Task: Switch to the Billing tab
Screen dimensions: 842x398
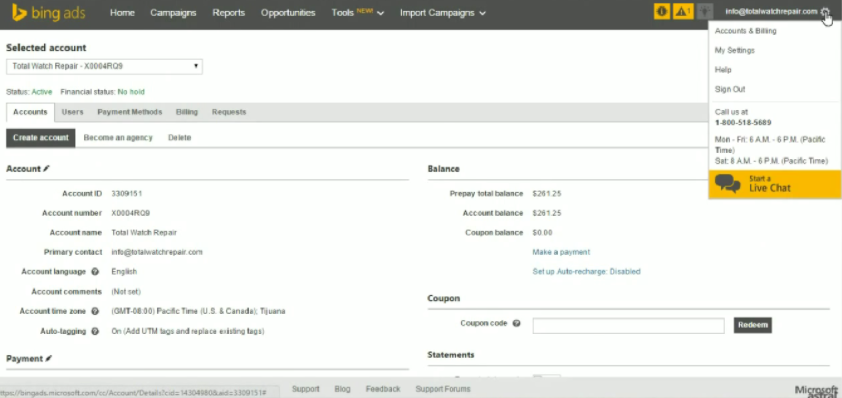Action: [187, 112]
